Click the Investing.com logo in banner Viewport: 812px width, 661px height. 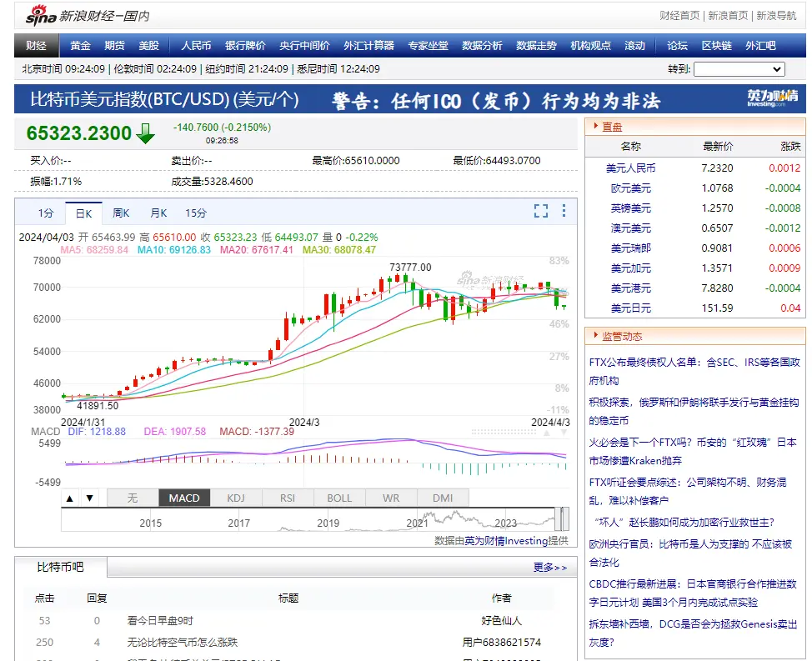[772, 98]
